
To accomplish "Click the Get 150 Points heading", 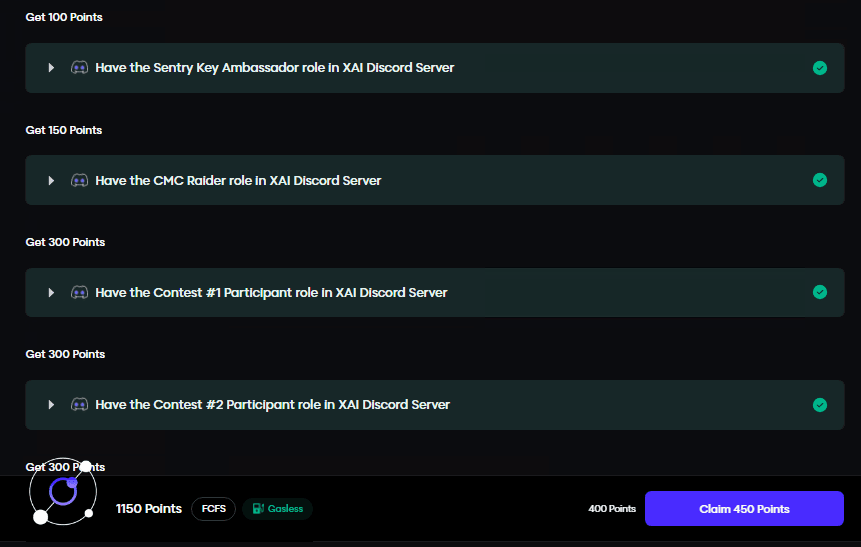I will [x=64, y=130].
